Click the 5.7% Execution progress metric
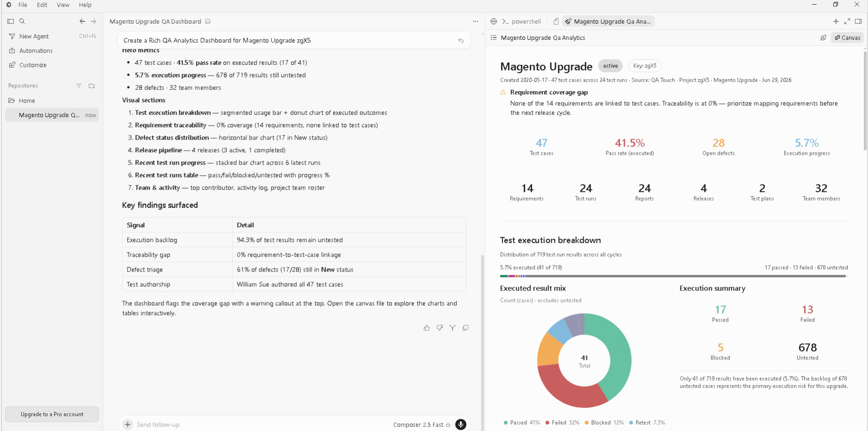This screenshot has width=868, height=431. pos(807,147)
